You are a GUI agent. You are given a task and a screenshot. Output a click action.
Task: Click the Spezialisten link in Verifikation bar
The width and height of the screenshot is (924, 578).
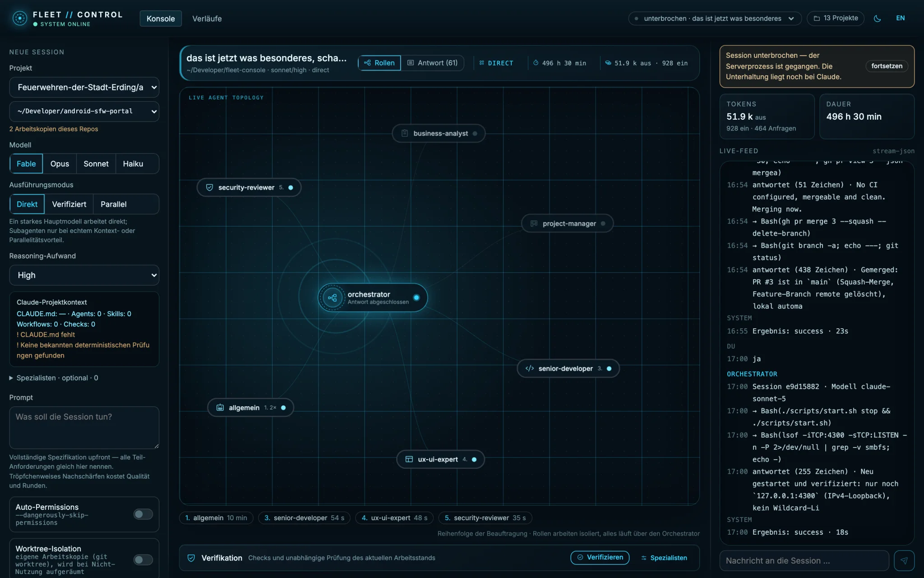pos(664,558)
